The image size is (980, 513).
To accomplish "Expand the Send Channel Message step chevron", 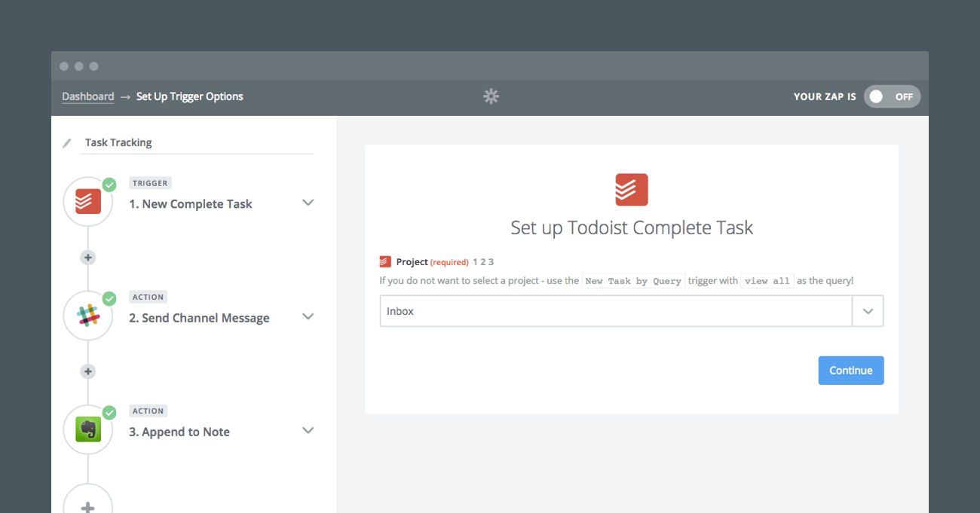I will coord(308,316).
